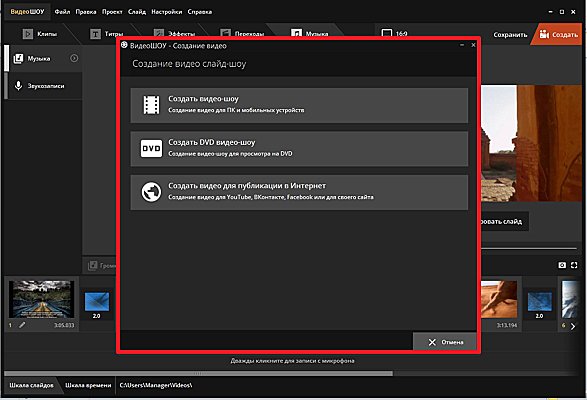Click the orange Создать button

click(558, 34)
